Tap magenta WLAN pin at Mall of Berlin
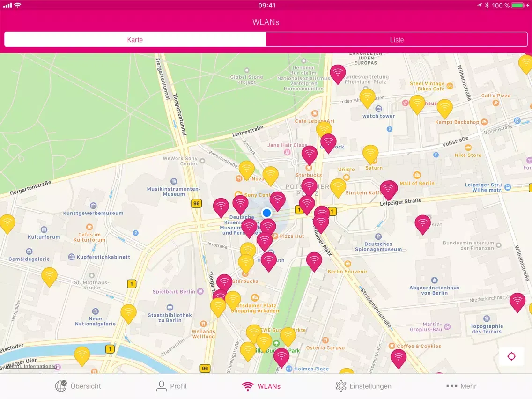The width and height of the screenshot is (532, 399). coord(389,190)
